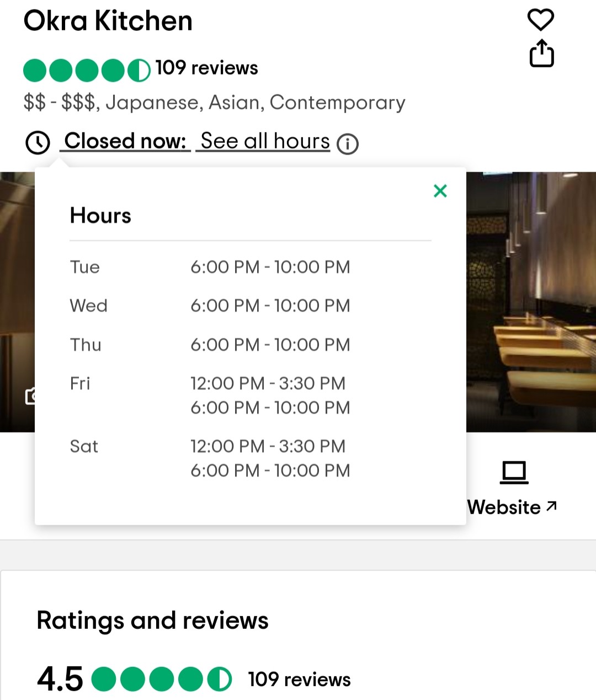The image size is (596, 700).
Task: Click Tuesday's 6:00 PM - 10:00 PM hours
Action: pos(270,267)
